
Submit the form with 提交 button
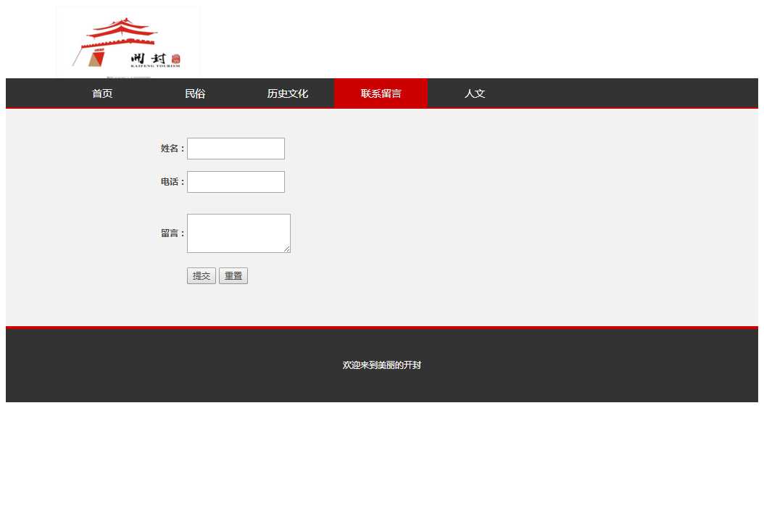pyautogui.click(x=201, y=276)
